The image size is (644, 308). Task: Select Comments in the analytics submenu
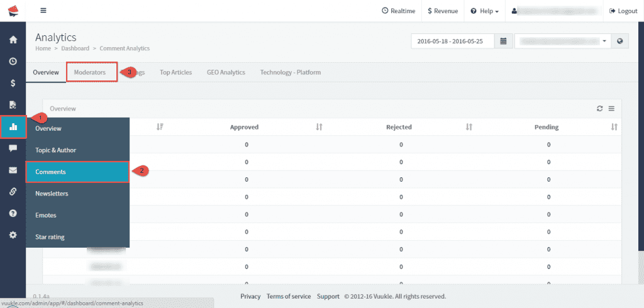[x=77, y=172]
